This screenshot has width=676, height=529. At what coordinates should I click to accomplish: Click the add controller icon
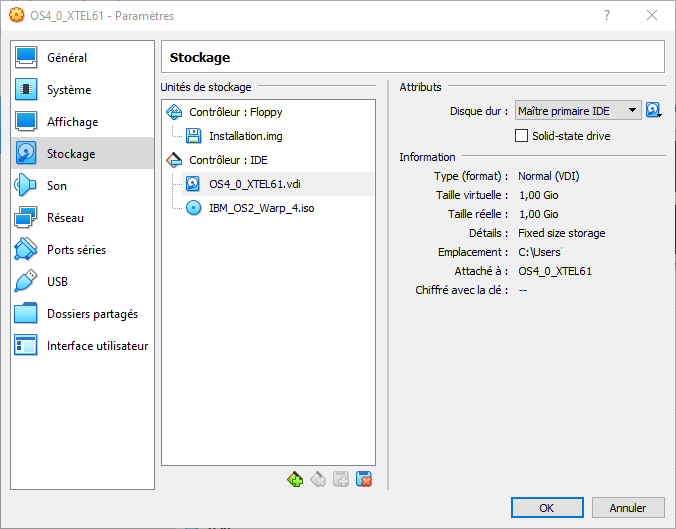(x=295, y=480)
